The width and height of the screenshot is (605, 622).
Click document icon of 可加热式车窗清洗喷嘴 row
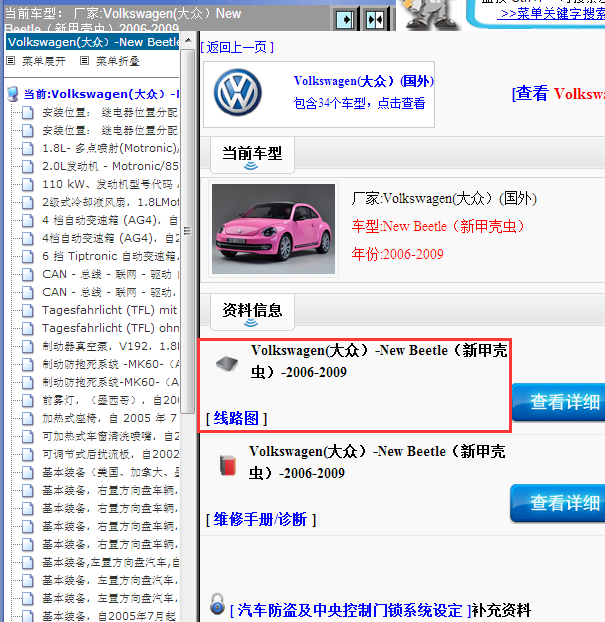(27, 436)
